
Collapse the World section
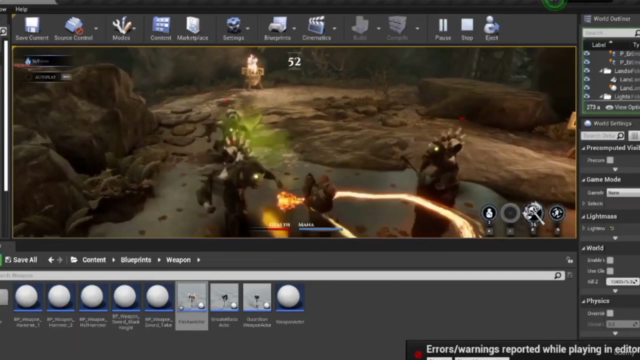click(583, 248)
